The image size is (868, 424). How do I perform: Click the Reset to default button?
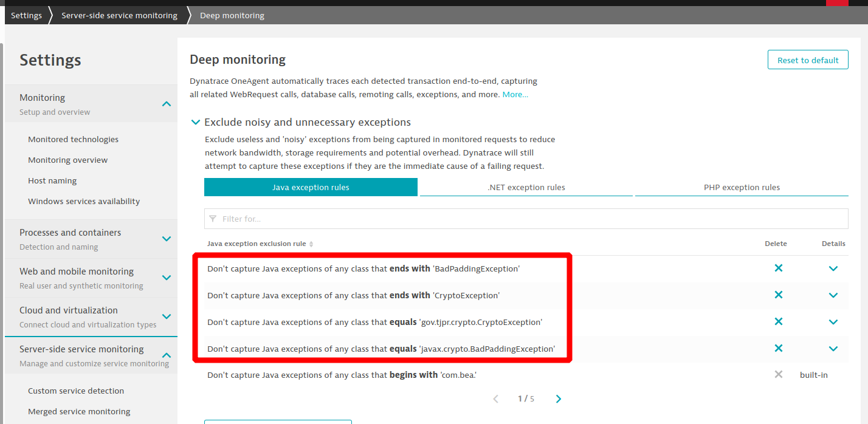click(x=807, y=60)
